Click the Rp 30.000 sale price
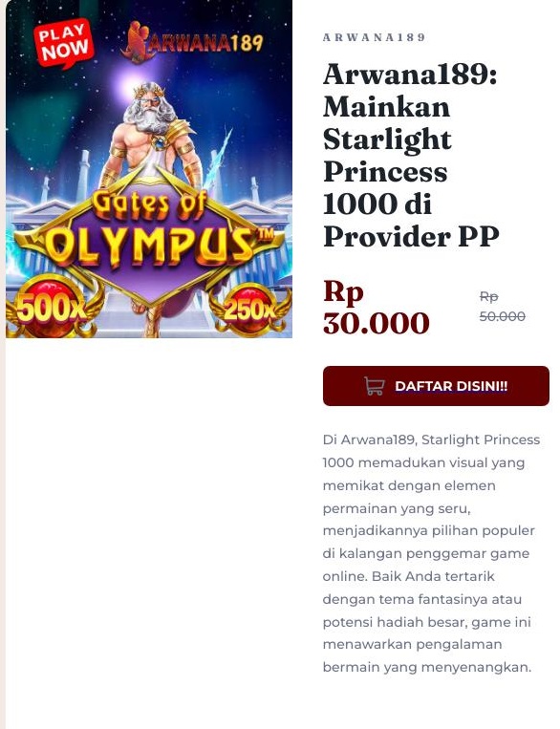 (x=376, y=307)
